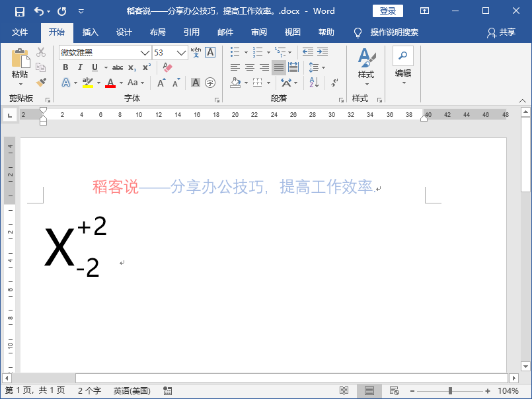Toggle italic formatting

[80, 67]
